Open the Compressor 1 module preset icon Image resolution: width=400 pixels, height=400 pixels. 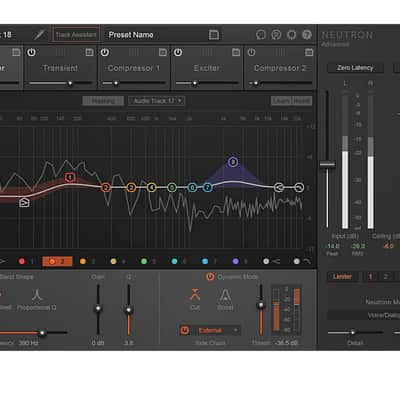point(163,52)
